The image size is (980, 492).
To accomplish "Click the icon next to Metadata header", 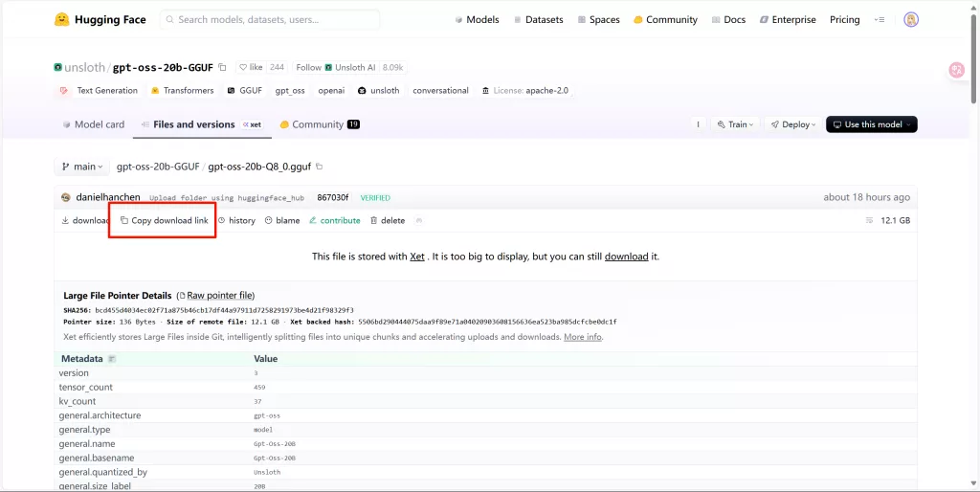I will [x=112, y=359].
